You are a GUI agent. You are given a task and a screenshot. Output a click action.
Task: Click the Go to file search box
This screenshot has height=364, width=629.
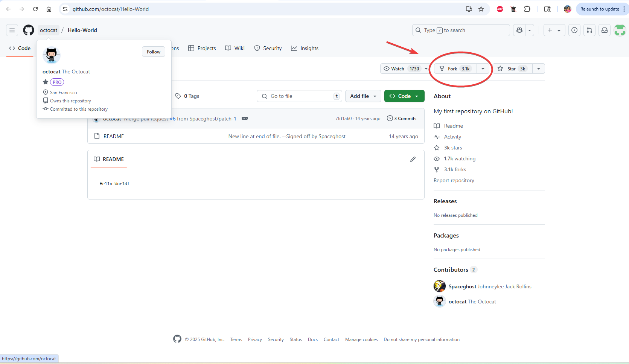(x=299, y=96)
